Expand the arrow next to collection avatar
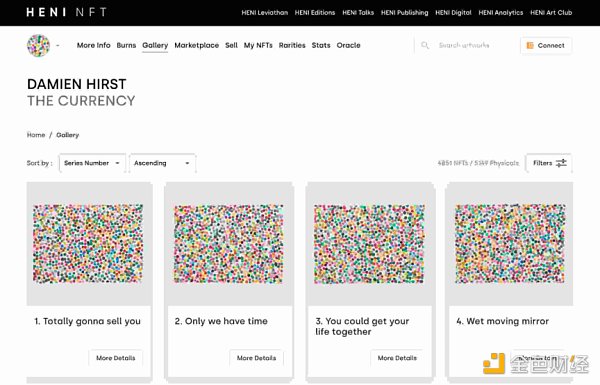 click(x=58, y=46)
